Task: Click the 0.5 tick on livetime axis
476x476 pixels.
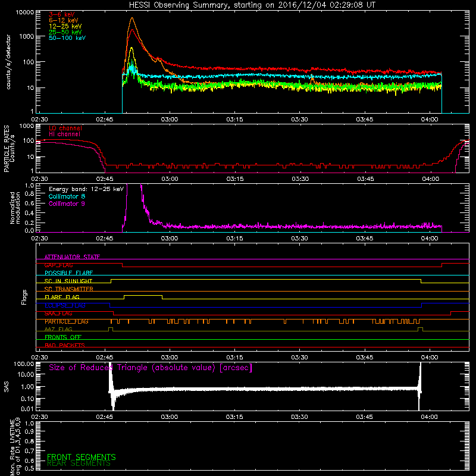Action: tap(29, 468)
